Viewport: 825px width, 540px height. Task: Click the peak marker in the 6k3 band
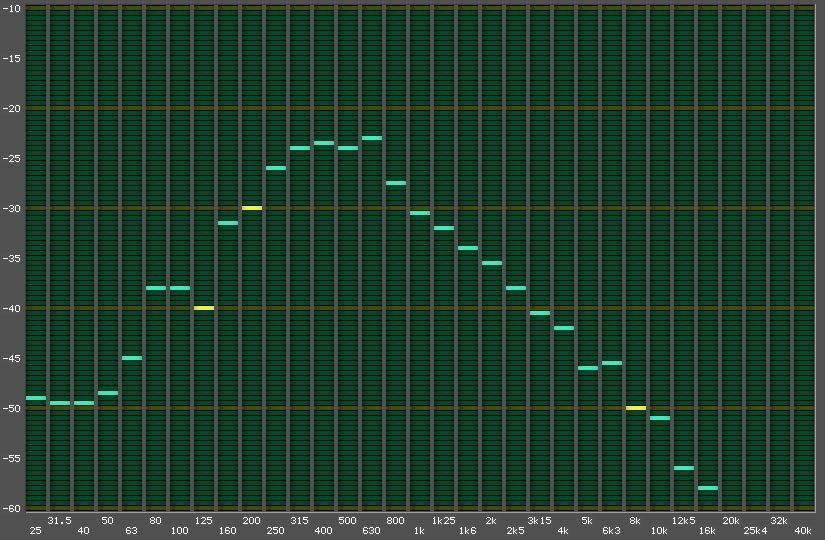(x=612, y=363)
